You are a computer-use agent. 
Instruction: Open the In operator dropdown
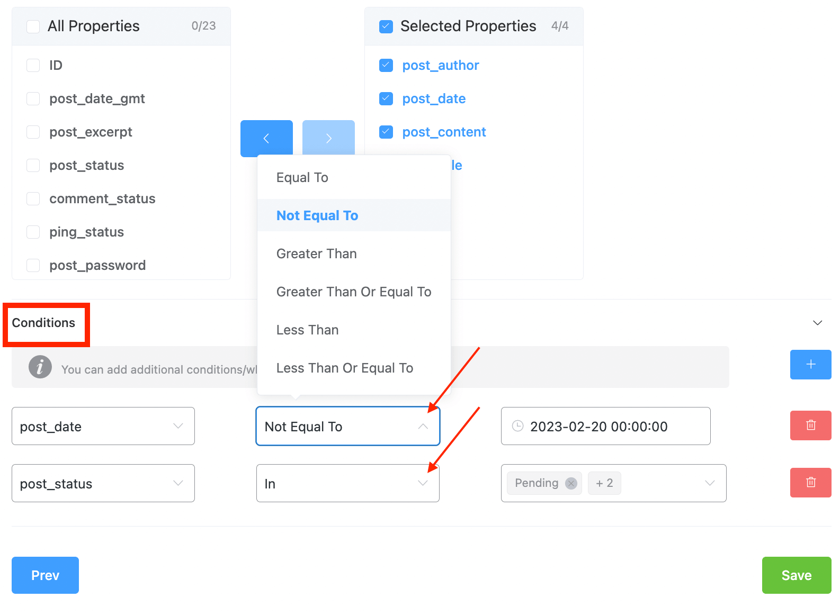[x=348, y=483]
